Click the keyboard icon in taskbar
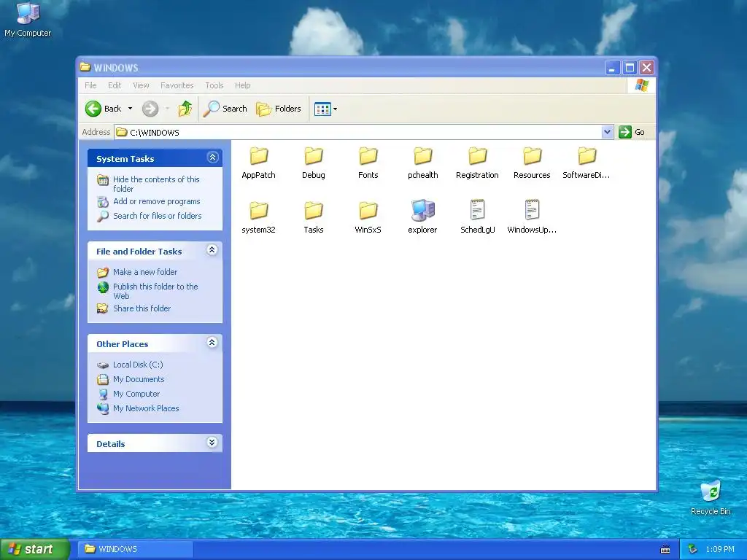 (x=665, y=550)
